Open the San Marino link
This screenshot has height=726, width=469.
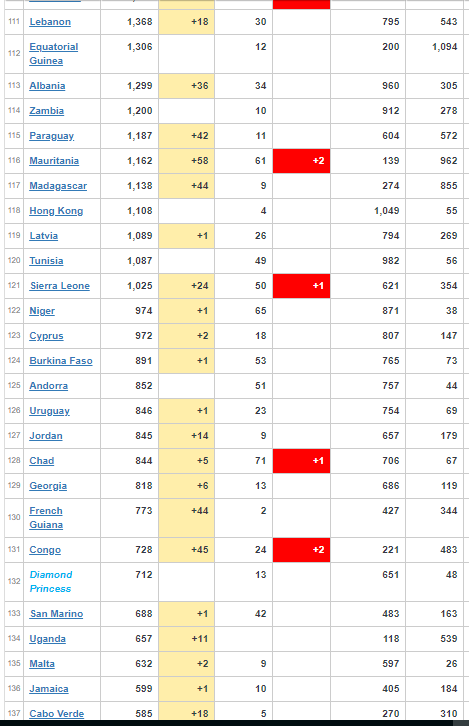(56, 613)
